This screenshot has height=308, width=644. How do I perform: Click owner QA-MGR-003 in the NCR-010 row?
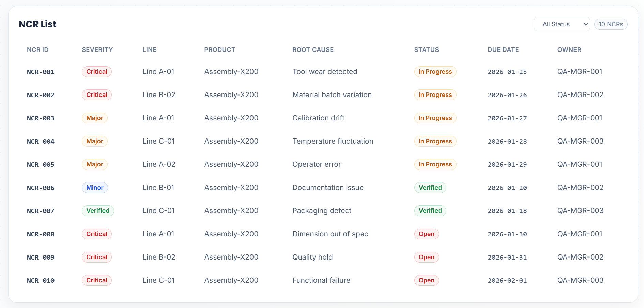(x=580, y=280)
